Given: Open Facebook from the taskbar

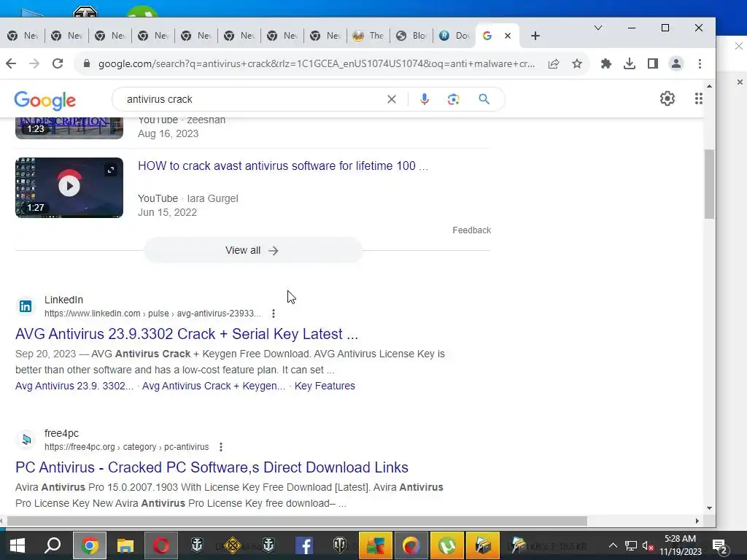Looking at the screenshot, I should pos(304,545).
